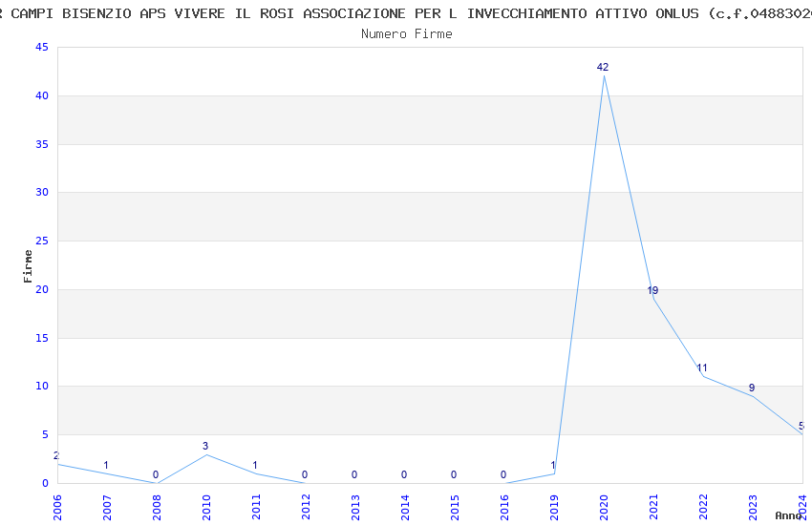Click the data label 0 above 2008
This screenshot has height=525, width=812.
click(x=156, y=474)
